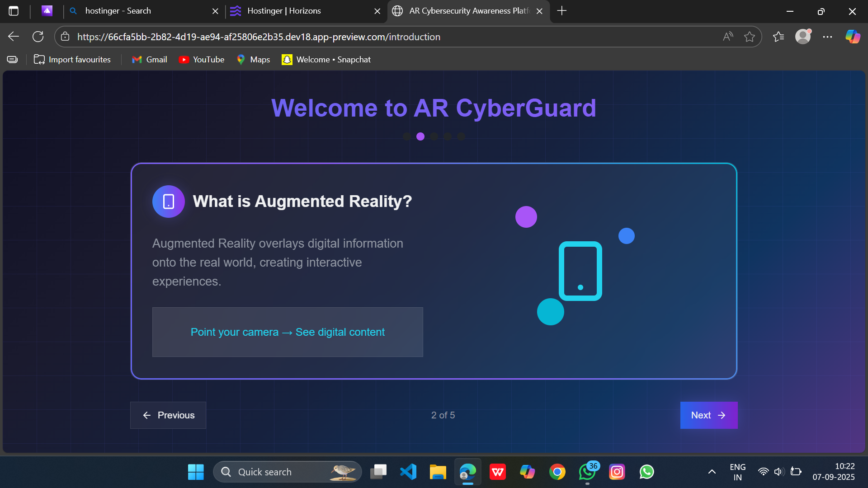Click the large cyan phone illustration
The image size is (868, 488).
(x=580, y=271)
